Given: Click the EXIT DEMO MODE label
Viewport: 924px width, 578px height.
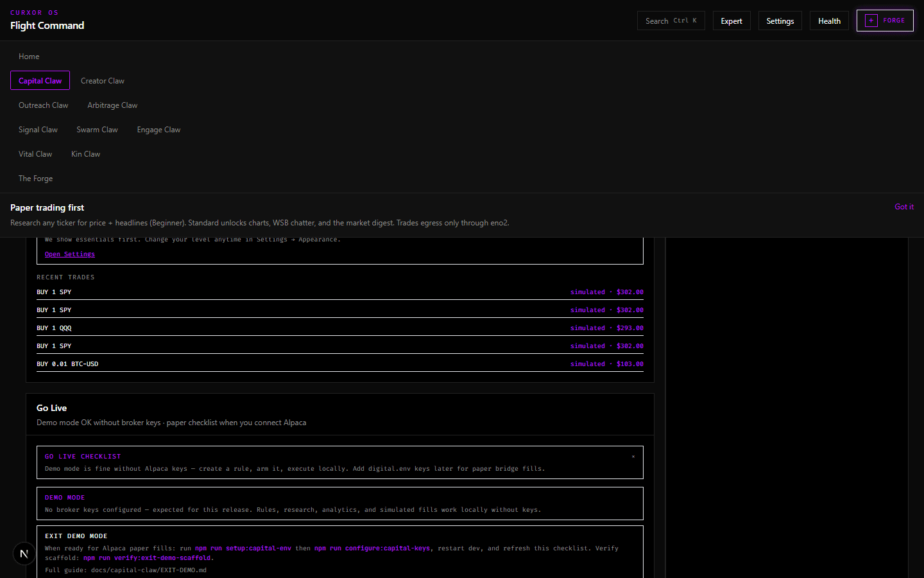Looking at the screenshot, I should [x=76, y=536].
